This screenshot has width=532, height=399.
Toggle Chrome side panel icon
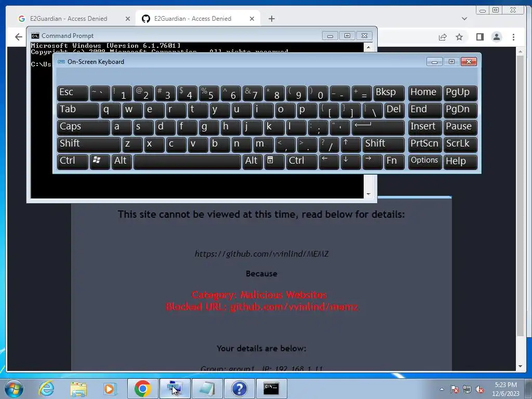point(480,37)
